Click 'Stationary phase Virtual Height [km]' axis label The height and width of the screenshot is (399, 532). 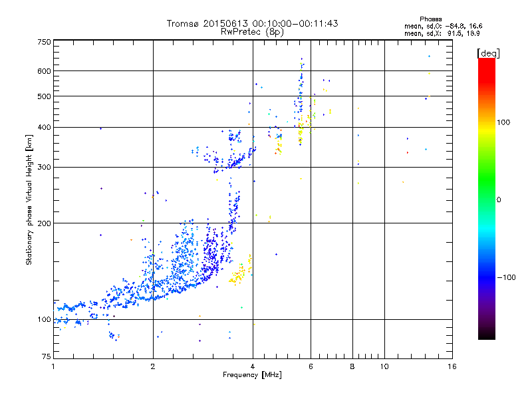click(x=29, y=199)
